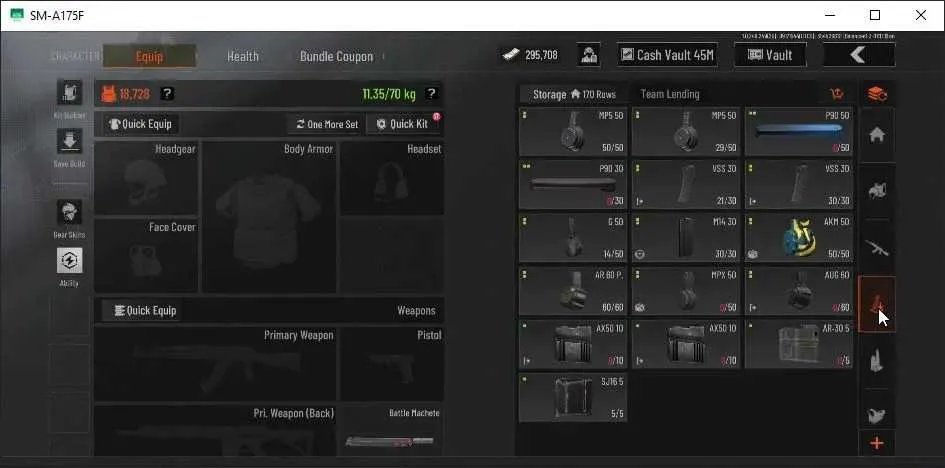The width and height of the screenshot is (945, 468).
Task: Select the AKM 50 magazine item
Action: pos(799,238)
